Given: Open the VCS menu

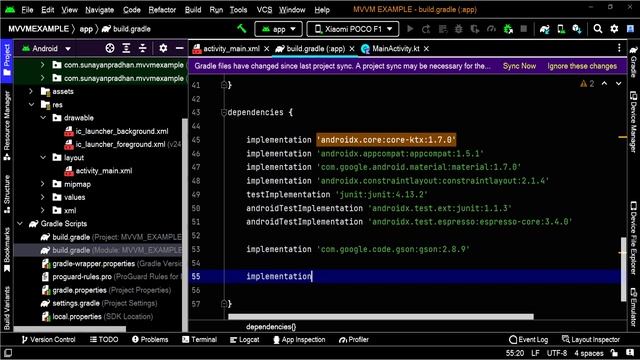Looking at the screenshot, I should click(x=264, y=10).
